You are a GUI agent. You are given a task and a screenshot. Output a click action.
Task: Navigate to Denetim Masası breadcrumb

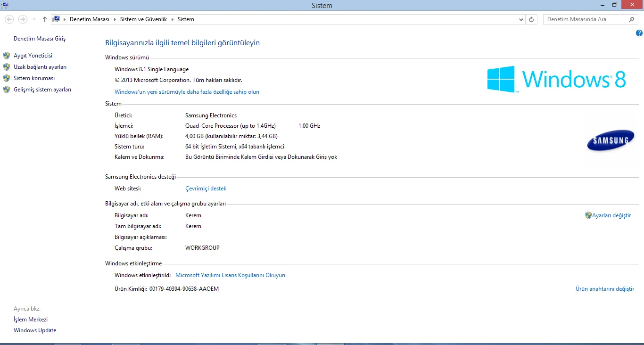pos(90,19)
